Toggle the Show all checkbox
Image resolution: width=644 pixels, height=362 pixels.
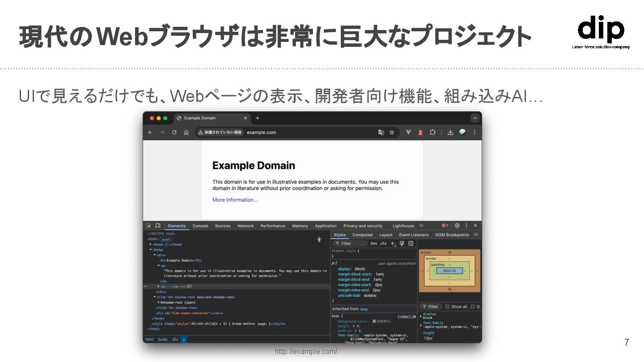[x=447, y=307]
